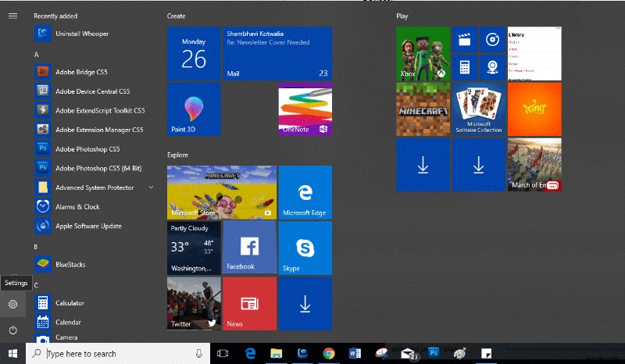Open the Facebook tile

tap(249, 248)
